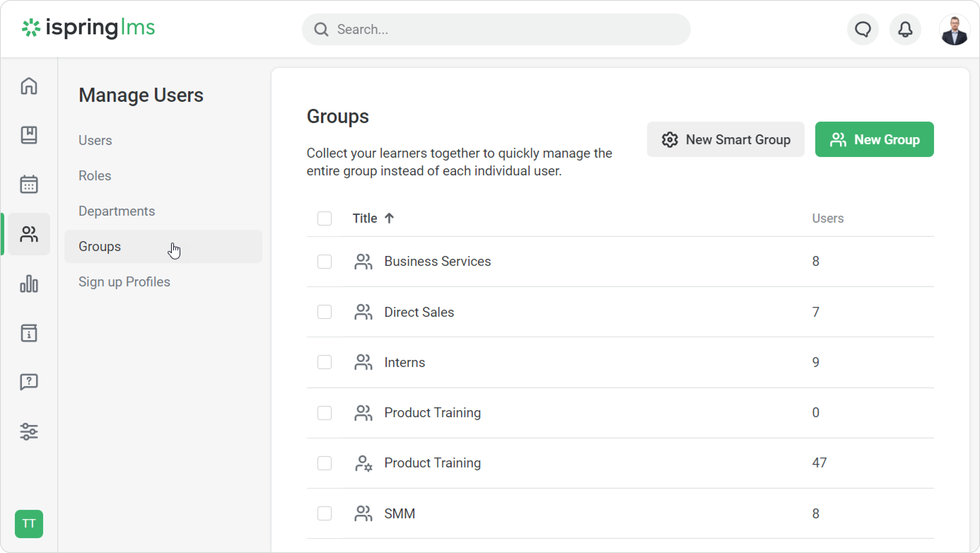The image size is (980, 553).
Task: Create a New Smart Group
Action: 725,139
